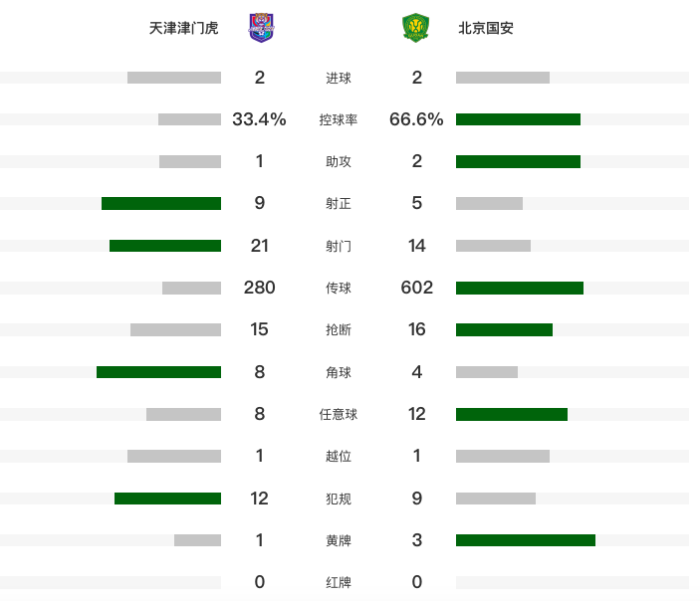Viewport: 700px width, 601px height.
Task: Click Beijing's green free kicks bar
Action: [x=512, y=415]
